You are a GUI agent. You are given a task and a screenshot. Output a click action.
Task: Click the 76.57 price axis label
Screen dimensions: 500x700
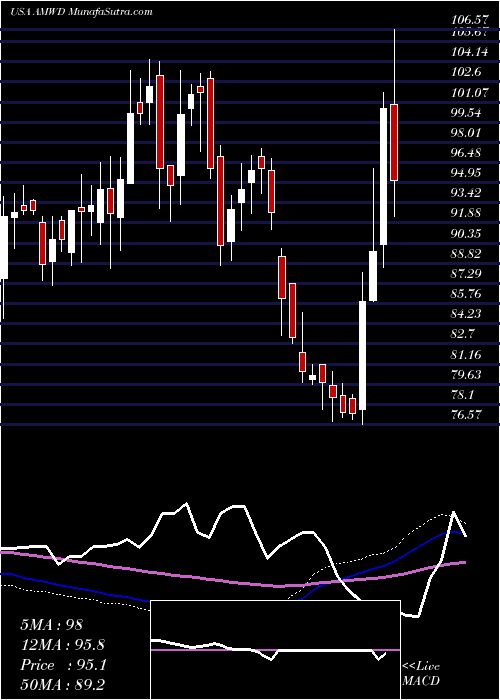(466, 414)
